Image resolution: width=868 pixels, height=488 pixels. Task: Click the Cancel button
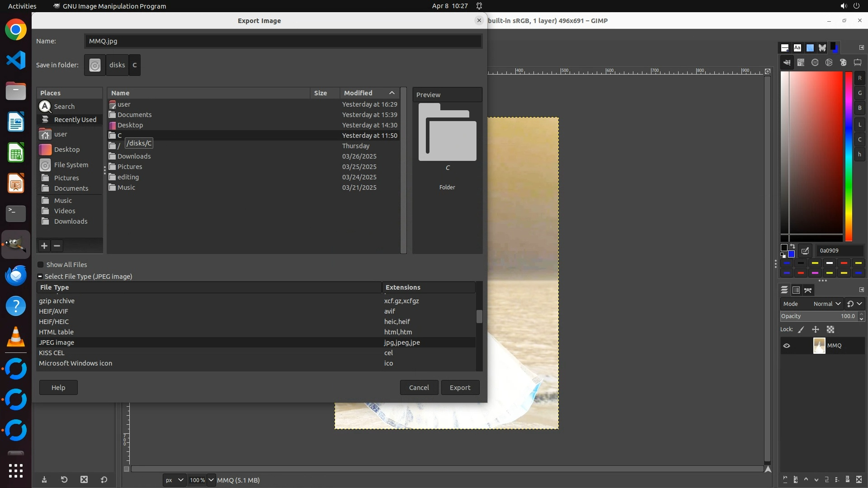pyautogui.click(x=419, y=388)
